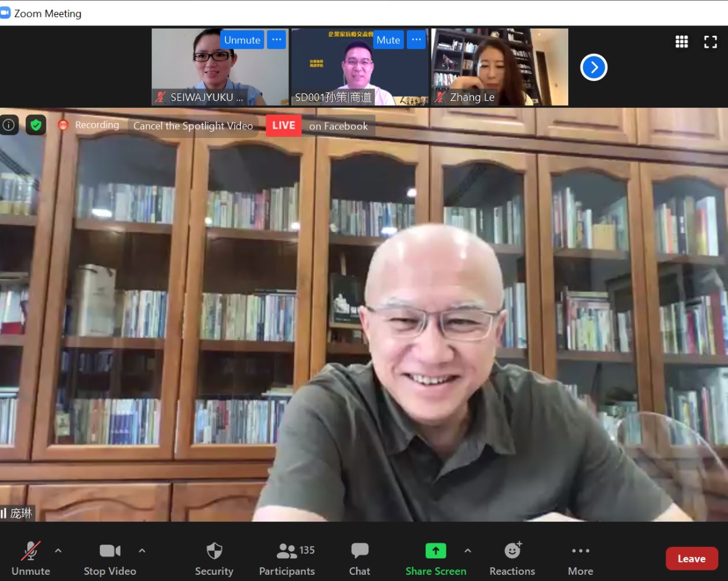Viewport: 728px width, 581px height.
Task: Expand share options arrow beside Share Screen
Action: [x=467, y=550]
